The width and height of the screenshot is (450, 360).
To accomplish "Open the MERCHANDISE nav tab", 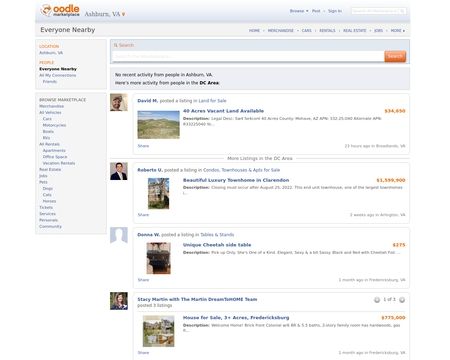I will pos(281,30).
